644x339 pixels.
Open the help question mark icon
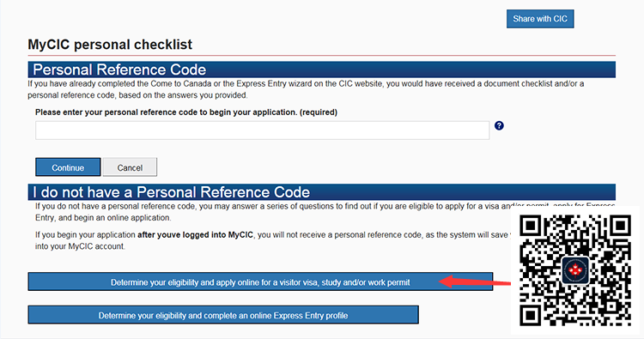[499, 125]
